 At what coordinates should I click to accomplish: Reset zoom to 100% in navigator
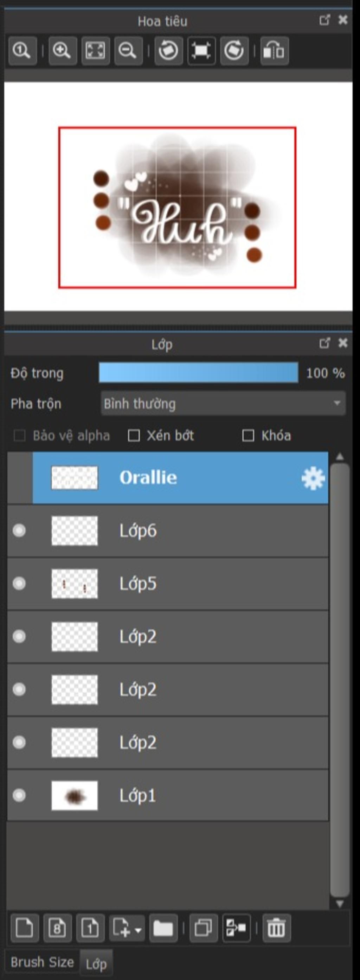tap(22, 51)
